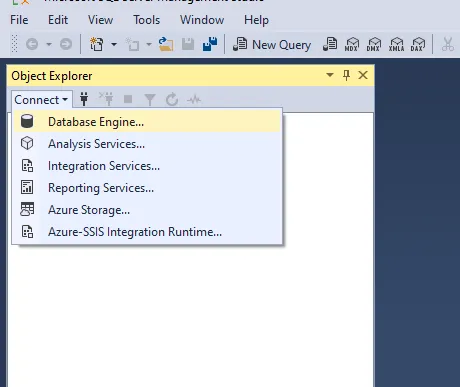460x387 pixels.
Task: Click the Save All icon
Action: pyautogui.click(x=210, y=44)
